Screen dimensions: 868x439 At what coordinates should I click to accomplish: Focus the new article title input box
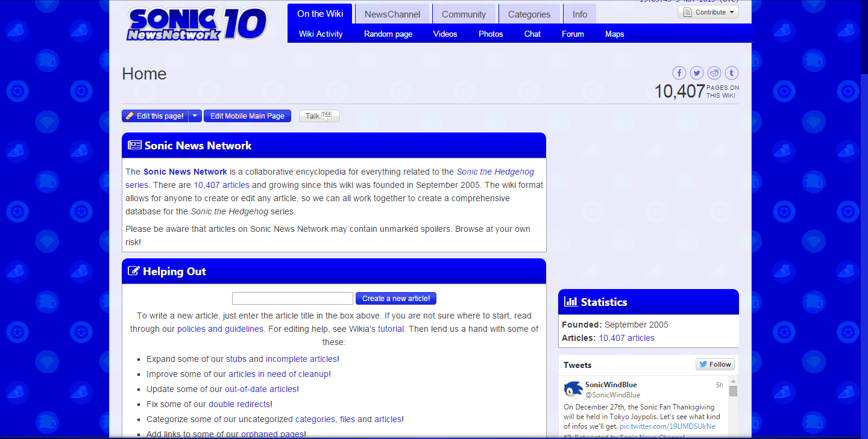pos(292,299)
